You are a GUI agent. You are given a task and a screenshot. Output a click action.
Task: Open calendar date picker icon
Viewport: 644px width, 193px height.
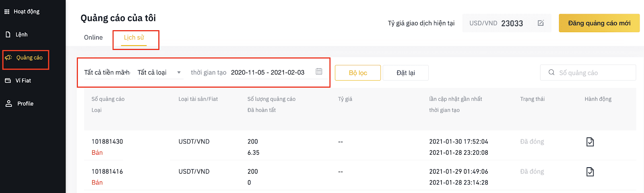point(319,71)
